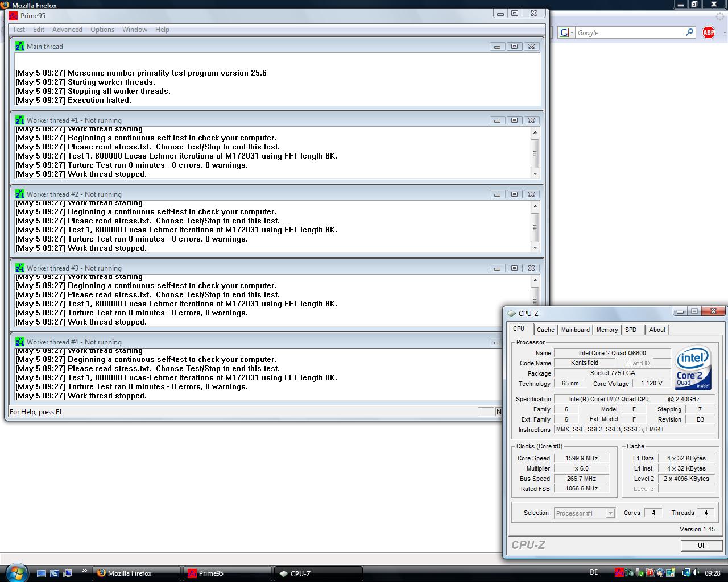
Task: Click the clock showing 09:28
Action: click(x=713, y=573)
